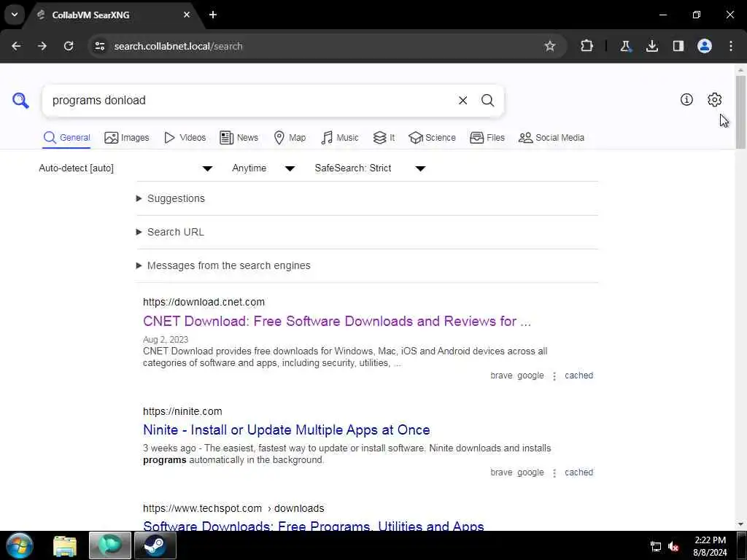Expand the Search URL section
This screenshot has height=560, width=747.
pos(170,232)
